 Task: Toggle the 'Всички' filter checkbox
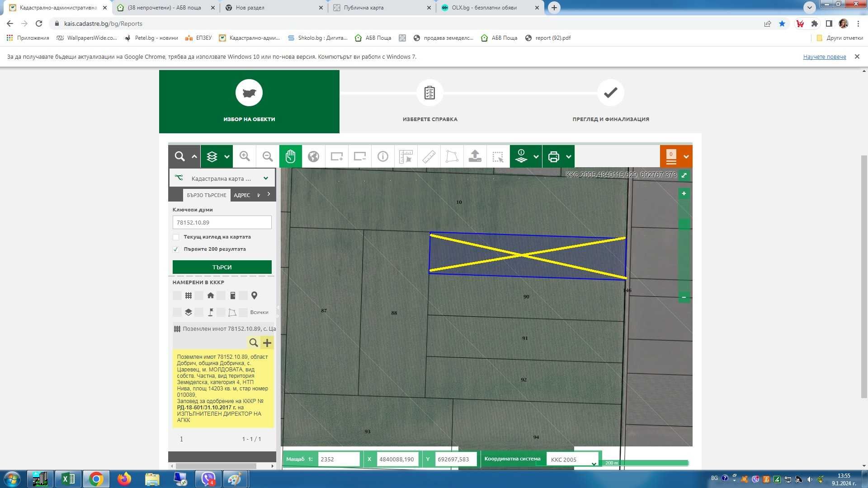pos(243,312)
